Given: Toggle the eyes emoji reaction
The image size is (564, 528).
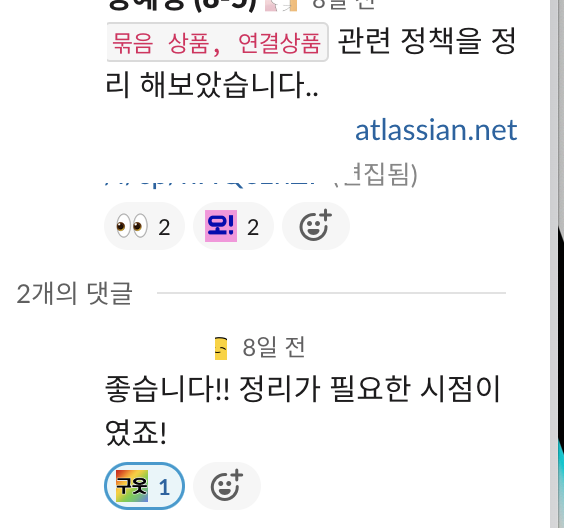Looking at the screenshot, I should [x=144, y=226].
